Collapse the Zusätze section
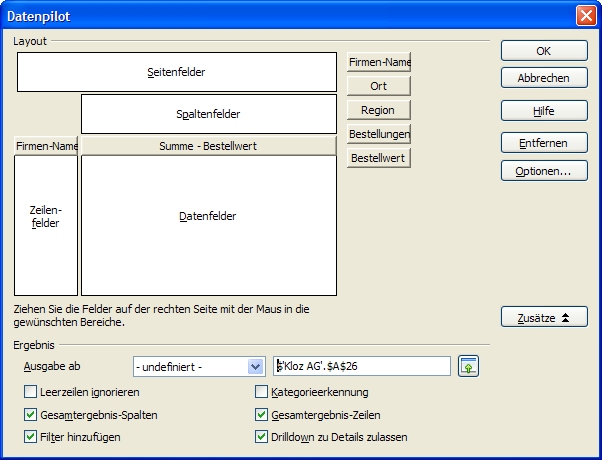Viewport: 602px width, 460px height. tap(544, 317)
